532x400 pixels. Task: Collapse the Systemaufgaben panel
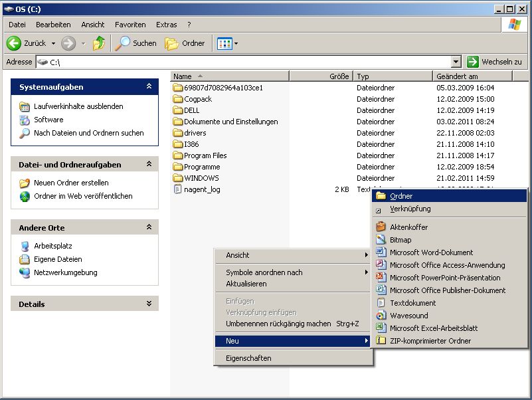point(149,86)
